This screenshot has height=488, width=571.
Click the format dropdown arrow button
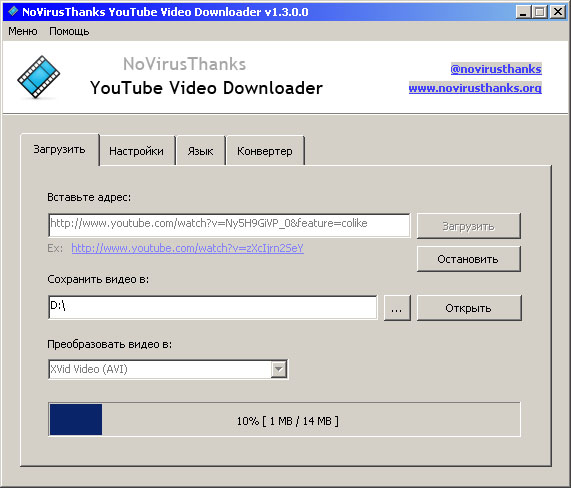(279, 369)
